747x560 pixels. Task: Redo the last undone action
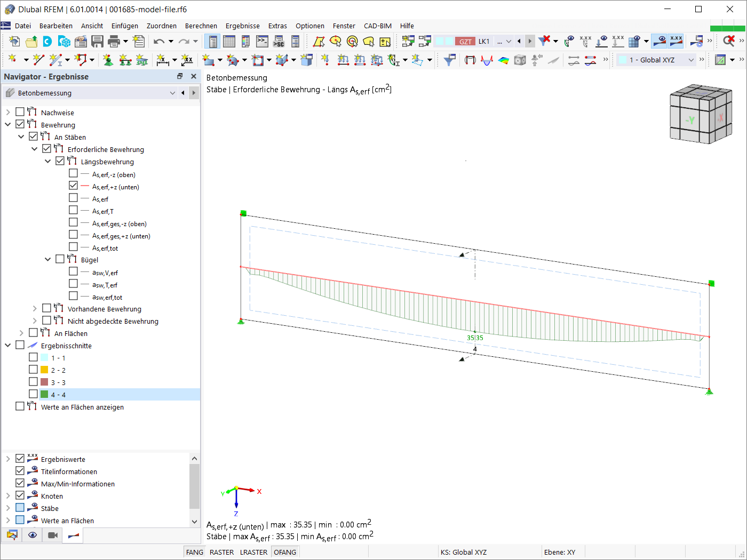(184, 42)
